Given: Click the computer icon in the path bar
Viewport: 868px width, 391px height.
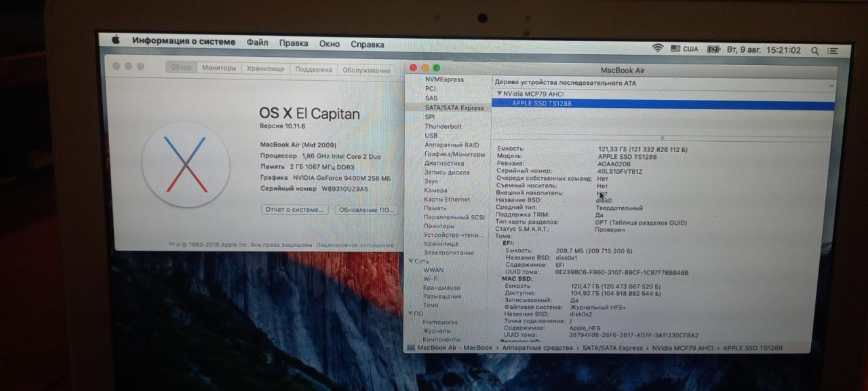Looking at the screenshot, I should [411, 348].
